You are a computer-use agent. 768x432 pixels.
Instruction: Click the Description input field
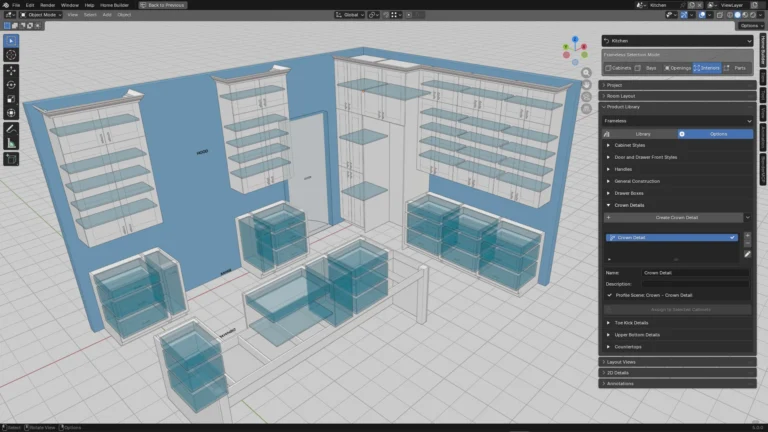pyautogui.click(x=695, y=284)
